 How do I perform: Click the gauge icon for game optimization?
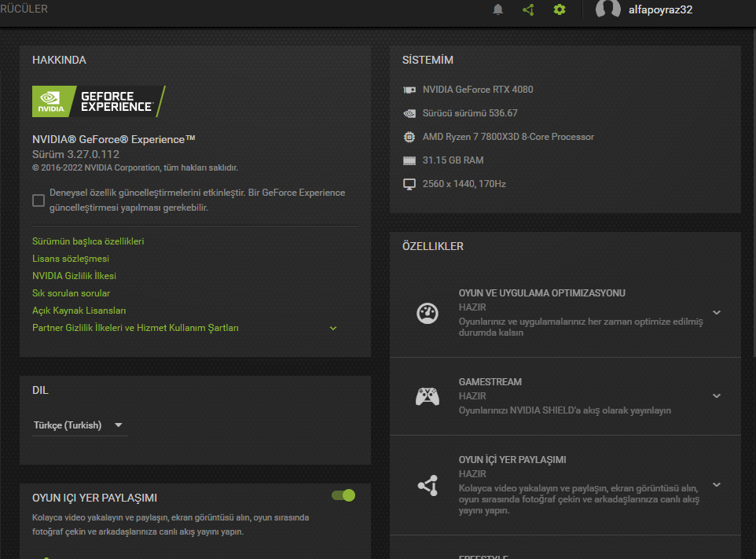click(428, 313)
